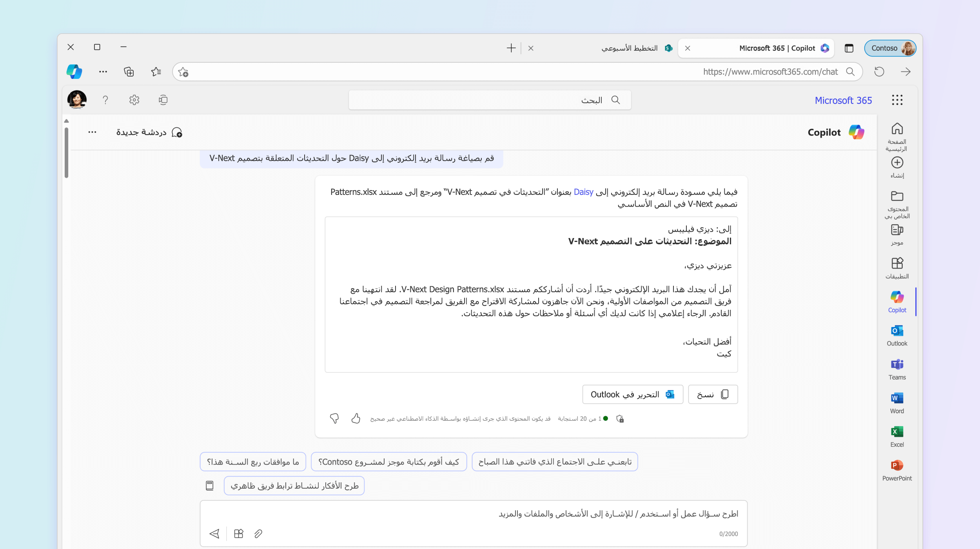Image resolution: width=980 pixels, height=549 pixels.
Task: Open the plugins icon in message box
Action: [238, 533]
